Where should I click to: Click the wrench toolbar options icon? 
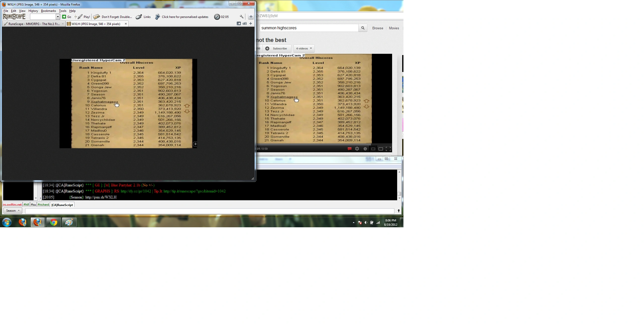coord(242,17)
